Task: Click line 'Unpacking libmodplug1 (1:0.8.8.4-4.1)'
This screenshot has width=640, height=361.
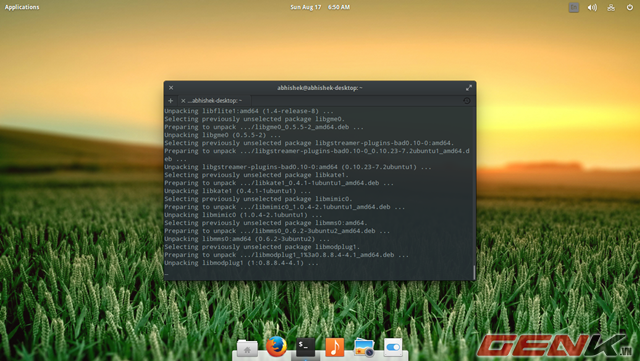Action: 241,263
